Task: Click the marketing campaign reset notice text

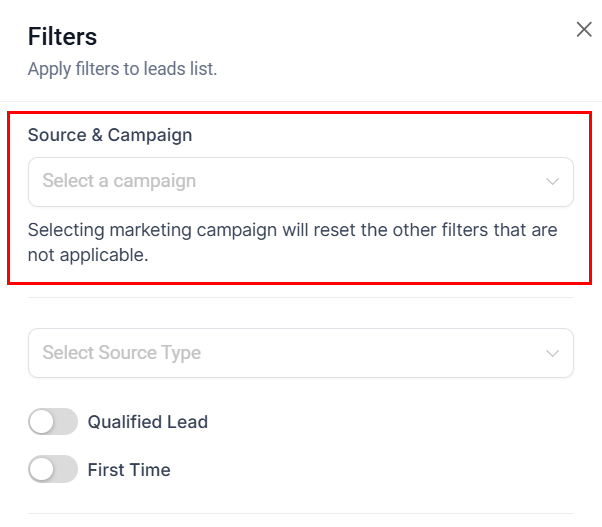Action: tap(292, 230)
